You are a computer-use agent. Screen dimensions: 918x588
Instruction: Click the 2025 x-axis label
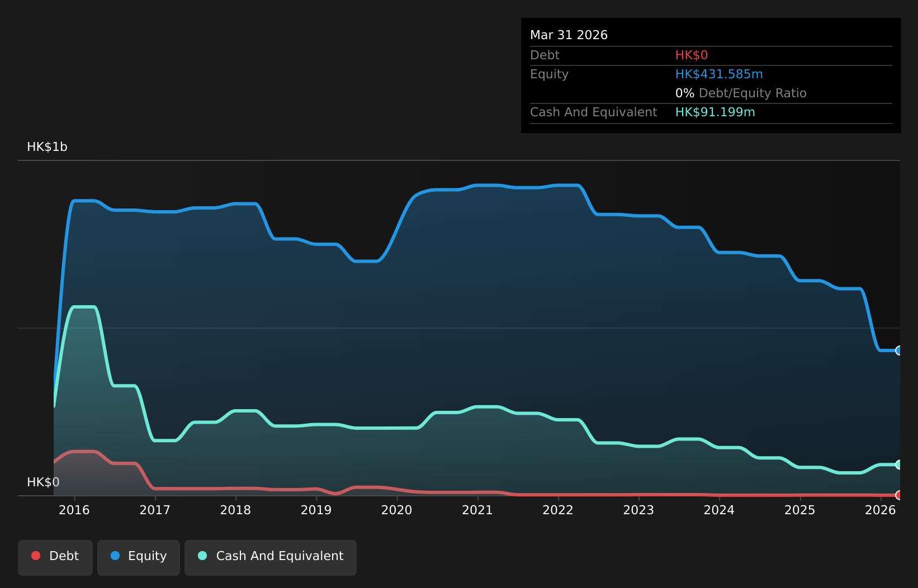[800, 510]
